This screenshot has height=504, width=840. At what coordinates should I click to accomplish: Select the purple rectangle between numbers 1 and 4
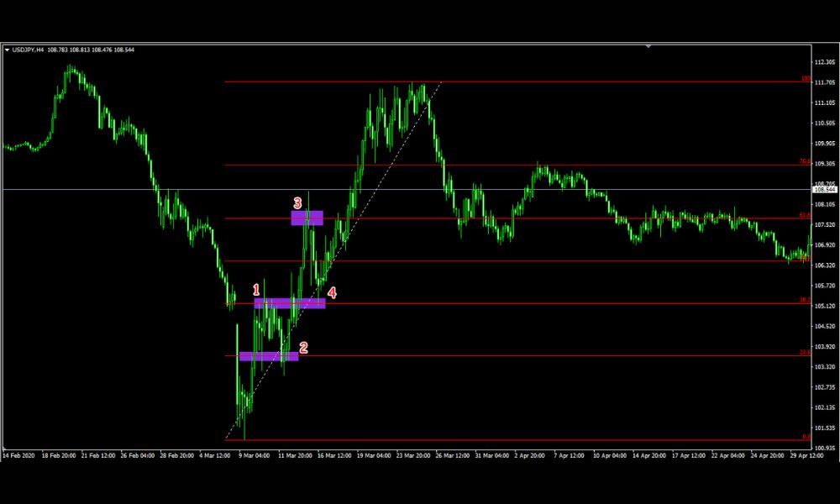tap(290, 303)
